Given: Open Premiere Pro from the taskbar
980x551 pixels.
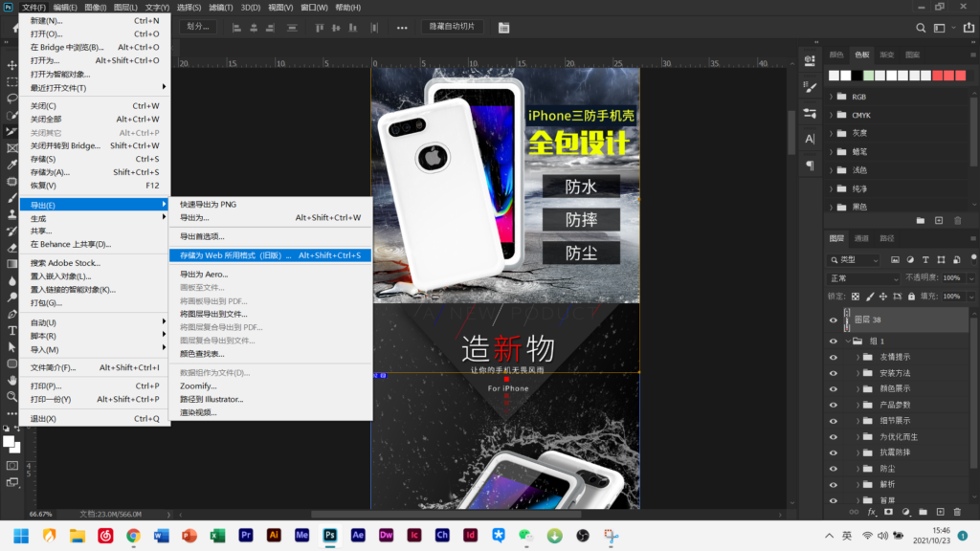Looking at the screenshot, I should 246,536.
